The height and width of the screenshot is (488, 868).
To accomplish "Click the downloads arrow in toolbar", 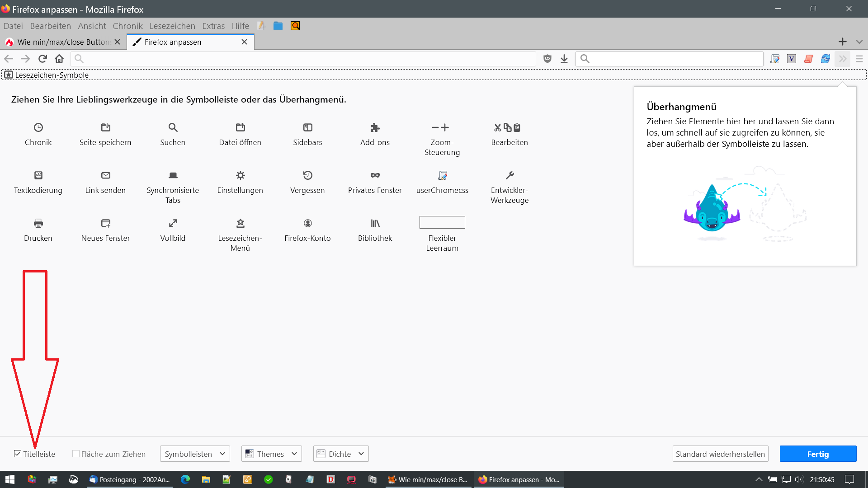I will click(564, 59).
